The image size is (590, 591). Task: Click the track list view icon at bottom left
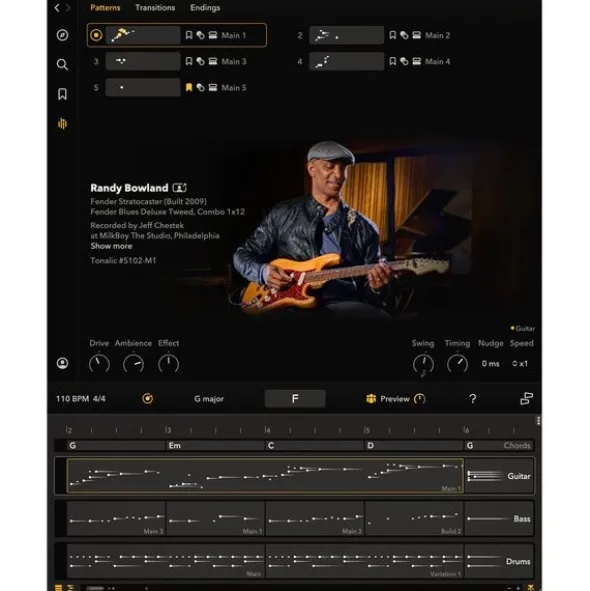point(58,588)
